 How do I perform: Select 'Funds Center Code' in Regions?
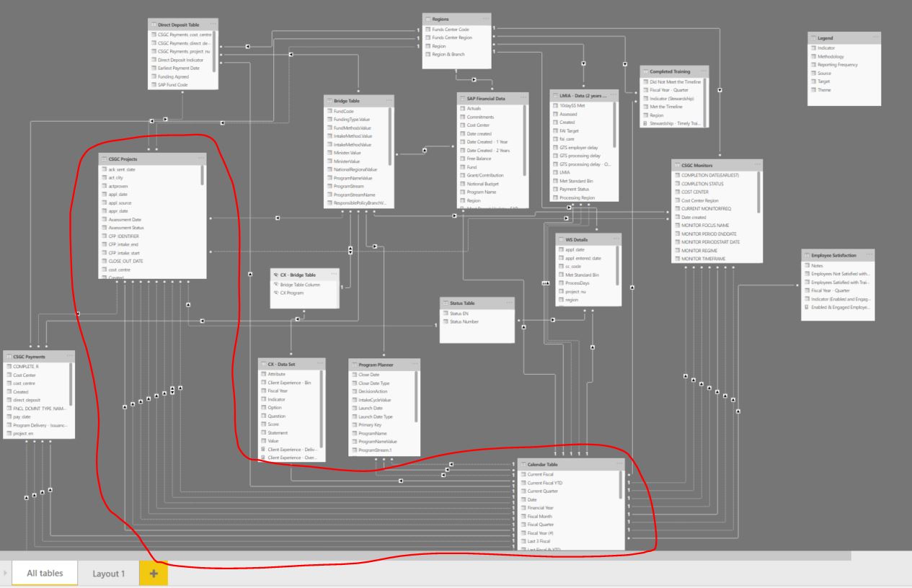pos(452,28)
